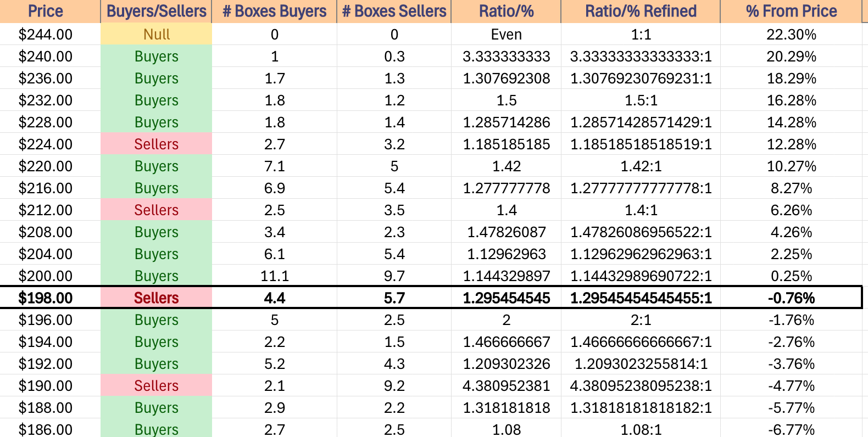Select the # Boxes Buyers header cell
This screenshot has width=868, height=437.
[x=274, y=11]
